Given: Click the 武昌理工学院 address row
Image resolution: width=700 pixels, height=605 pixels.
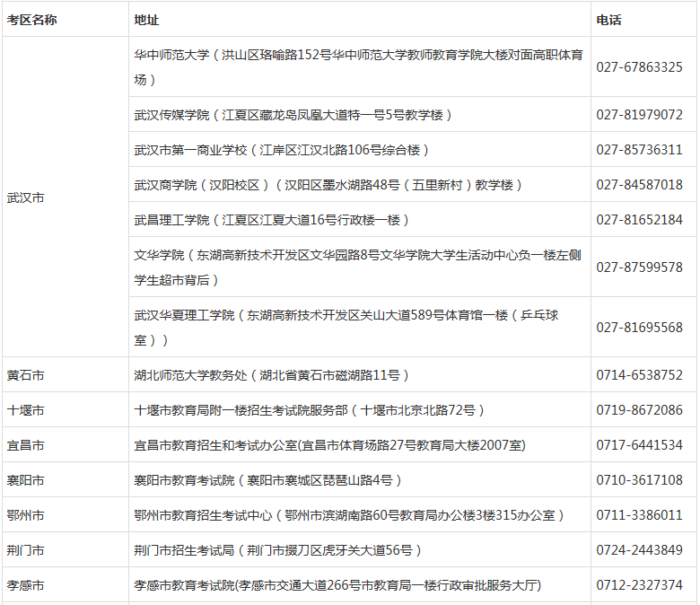Looking at the screenshot, I should pyautogui.click(x=359, y=219).
